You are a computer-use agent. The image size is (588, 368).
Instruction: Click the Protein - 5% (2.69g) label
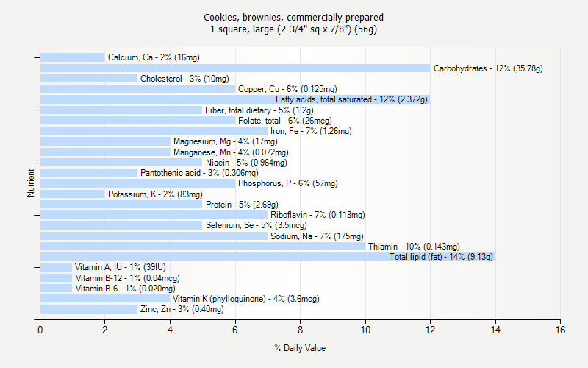242,205
